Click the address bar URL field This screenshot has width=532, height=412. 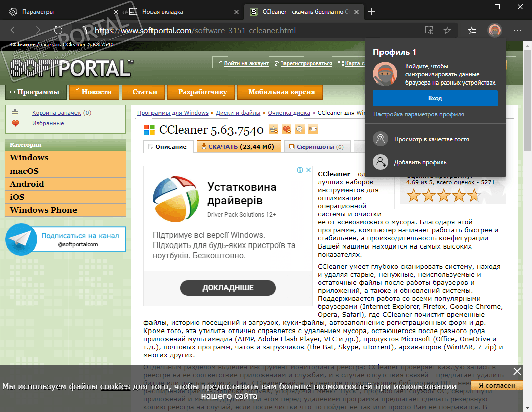[x=251, y=31]
